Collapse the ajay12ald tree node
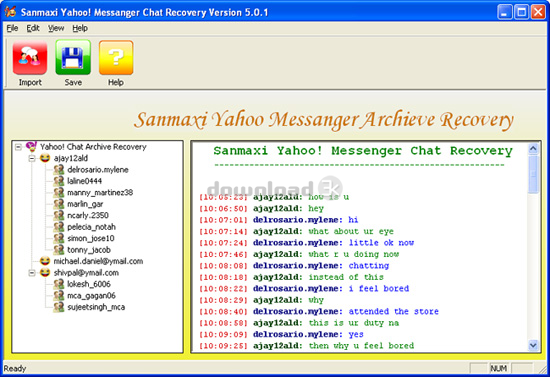550x377 pixels. point(32,159)
